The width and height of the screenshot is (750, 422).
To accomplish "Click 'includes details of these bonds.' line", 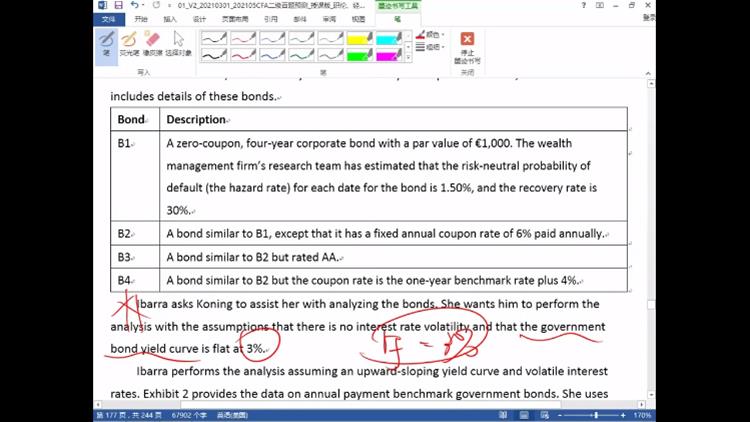I will point(193,96).
